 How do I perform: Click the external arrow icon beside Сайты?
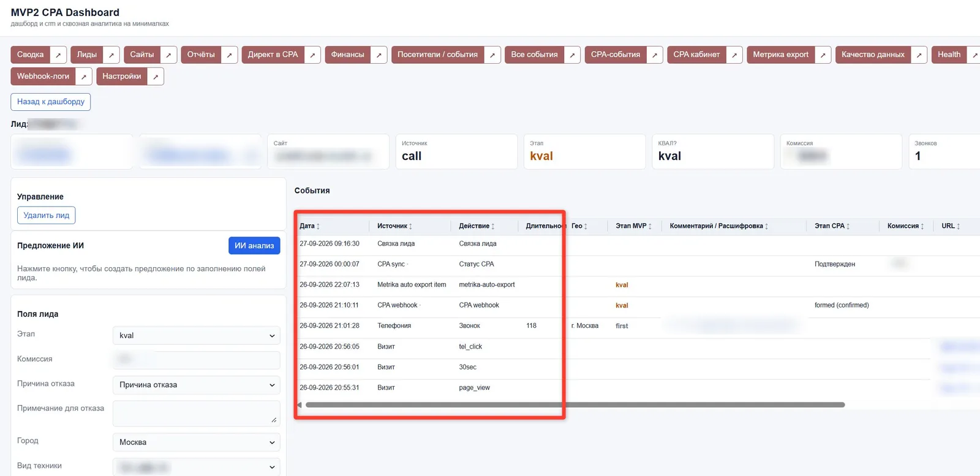(168, 55)
